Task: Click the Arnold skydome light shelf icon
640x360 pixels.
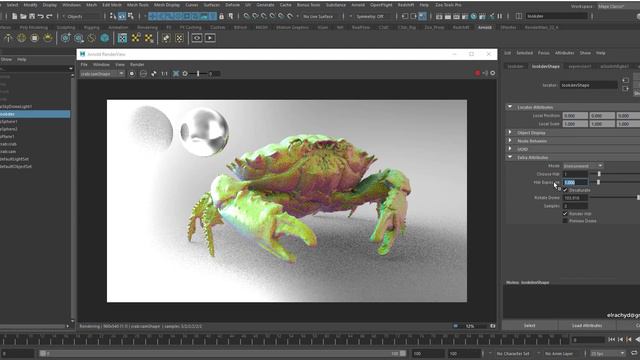Action: [x=21, y=38]
